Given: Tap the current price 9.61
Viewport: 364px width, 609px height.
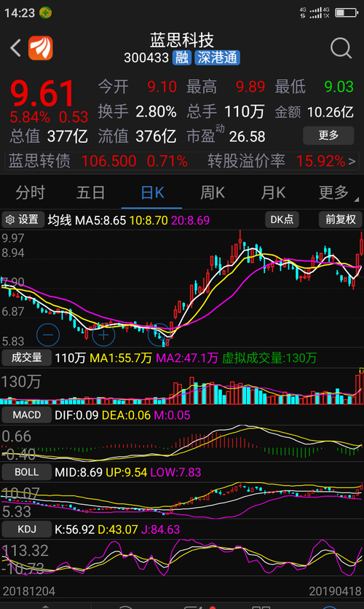Looking at the screenshot, I should pos(43,93).
